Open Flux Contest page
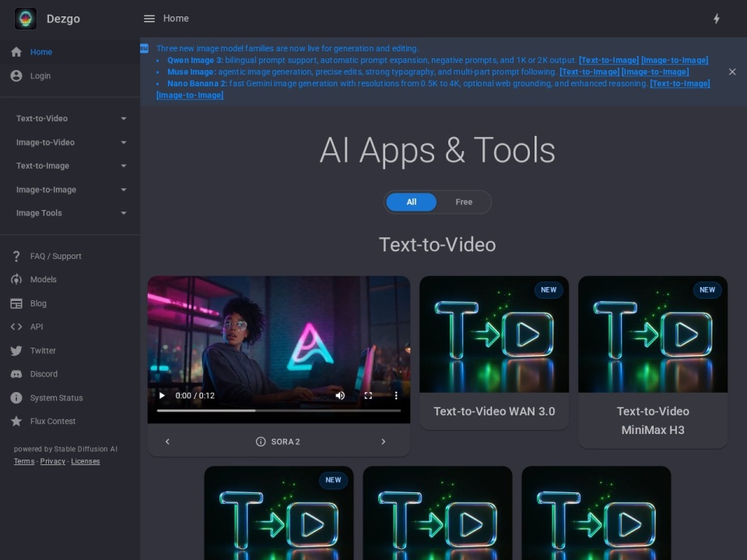Viewport: 747px width, 560px height. tap(53, 421)
